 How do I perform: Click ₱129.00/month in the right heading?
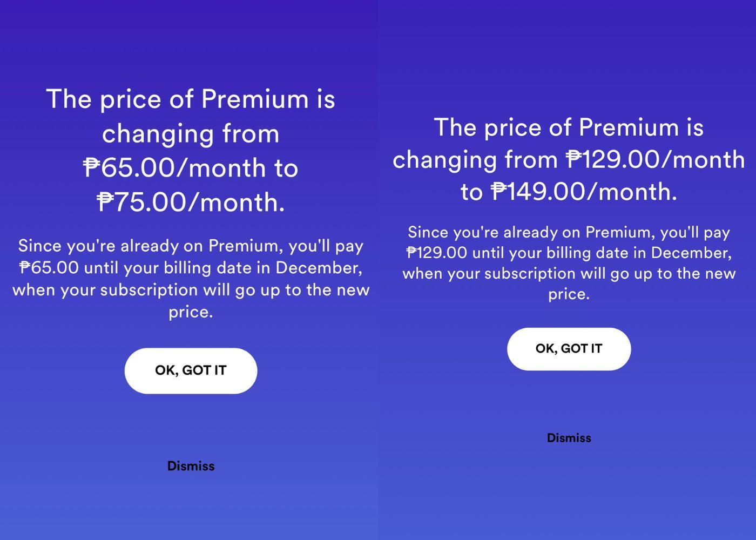point(656,159)
